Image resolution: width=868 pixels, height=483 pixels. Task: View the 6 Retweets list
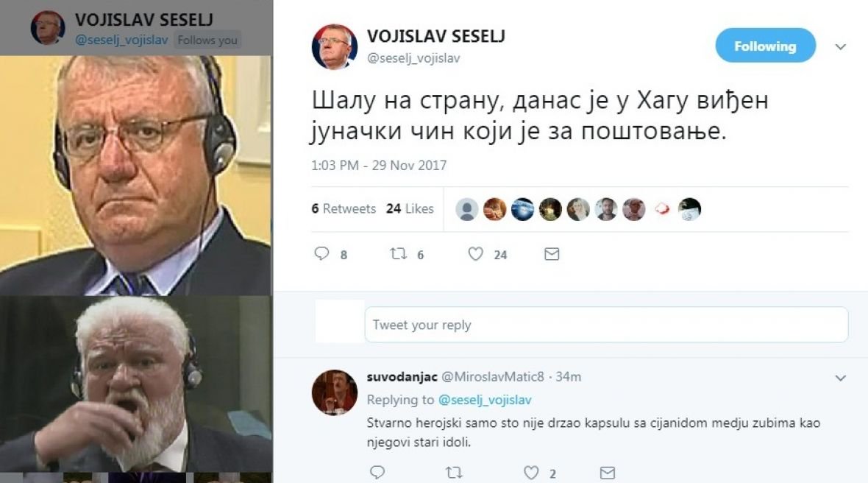click(344, 209)
